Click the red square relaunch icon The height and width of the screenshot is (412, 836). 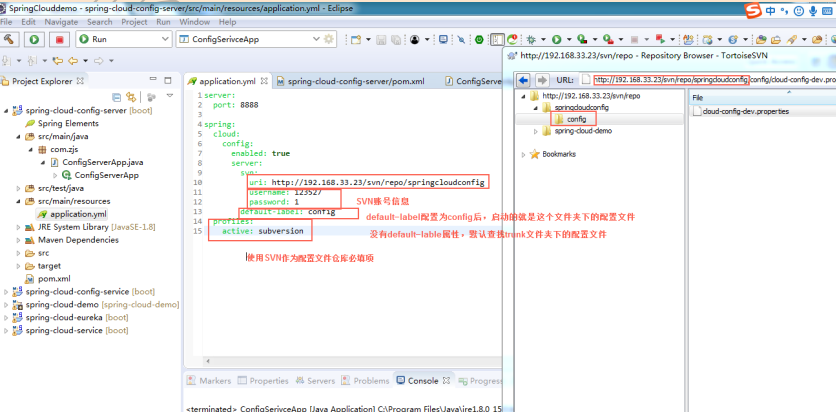(660, 39)
